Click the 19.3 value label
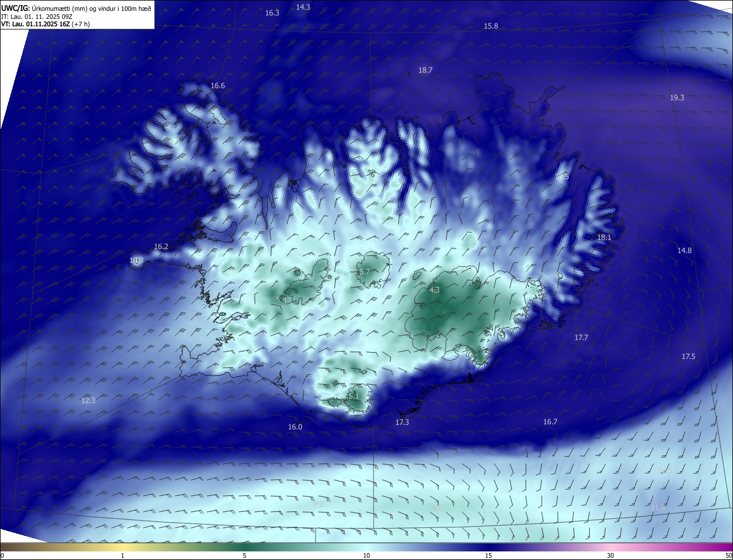The height and width of the screenshot is (560, 733). [677, 98]
